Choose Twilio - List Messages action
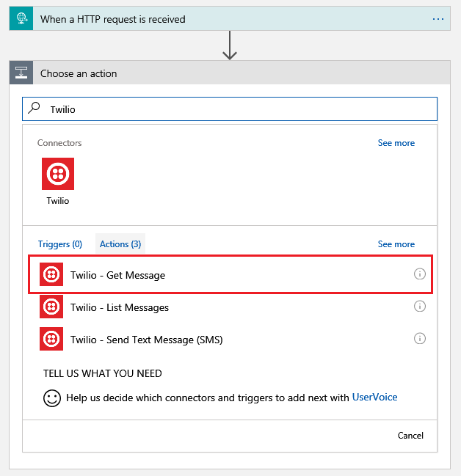 click(230, 307)
